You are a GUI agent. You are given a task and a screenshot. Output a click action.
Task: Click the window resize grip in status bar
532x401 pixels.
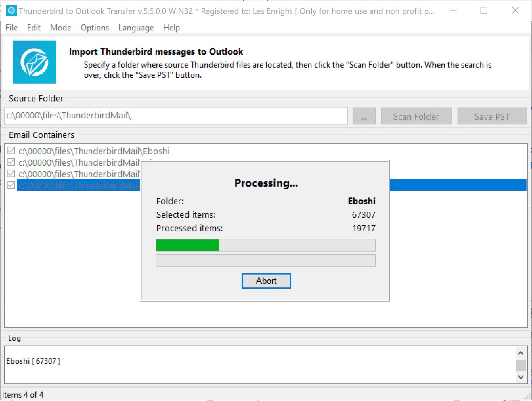(527, 396)
